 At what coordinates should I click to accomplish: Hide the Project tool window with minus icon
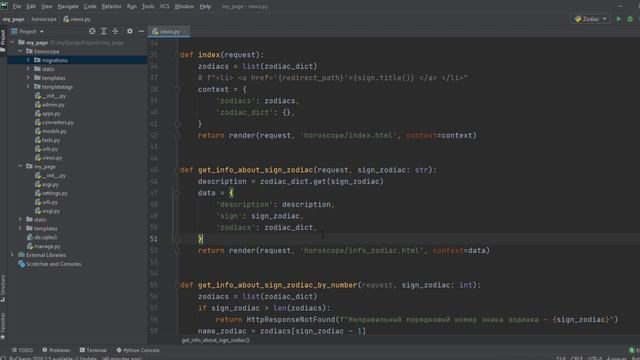click(141, 31)
